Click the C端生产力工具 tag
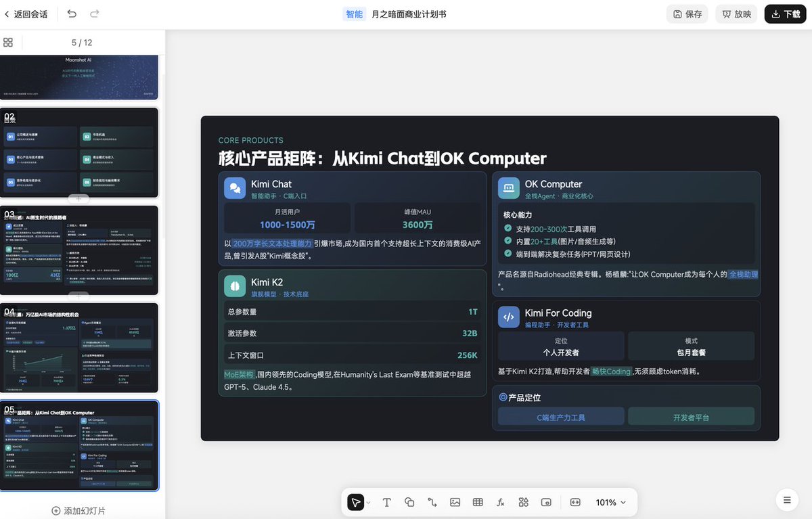 click(x=561, y=418)
